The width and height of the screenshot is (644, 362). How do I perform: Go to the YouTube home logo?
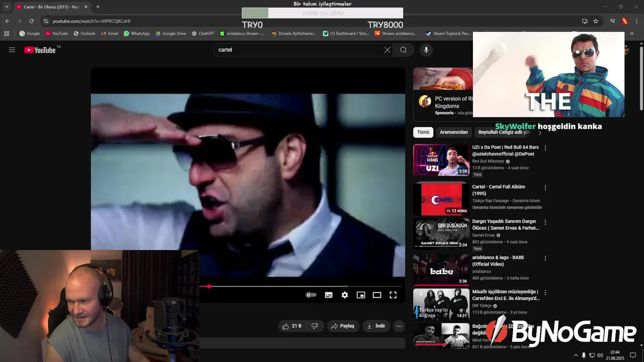click(x=40, y=50)
